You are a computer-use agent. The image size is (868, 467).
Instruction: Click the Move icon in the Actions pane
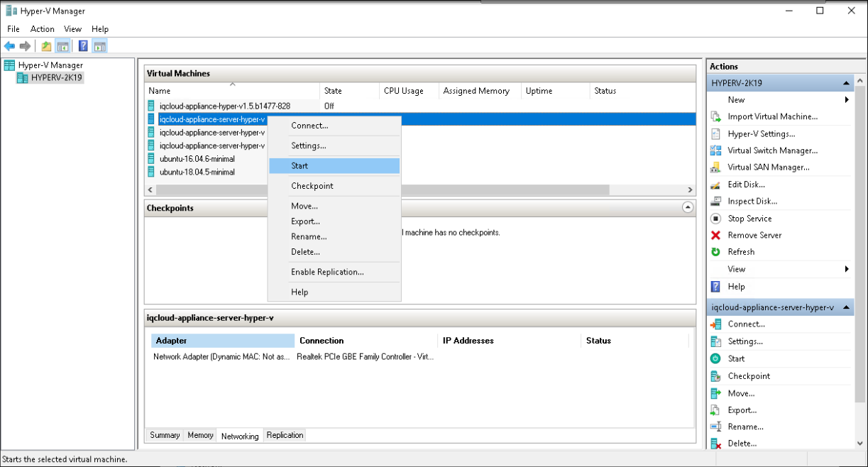[x=715, y=393]
